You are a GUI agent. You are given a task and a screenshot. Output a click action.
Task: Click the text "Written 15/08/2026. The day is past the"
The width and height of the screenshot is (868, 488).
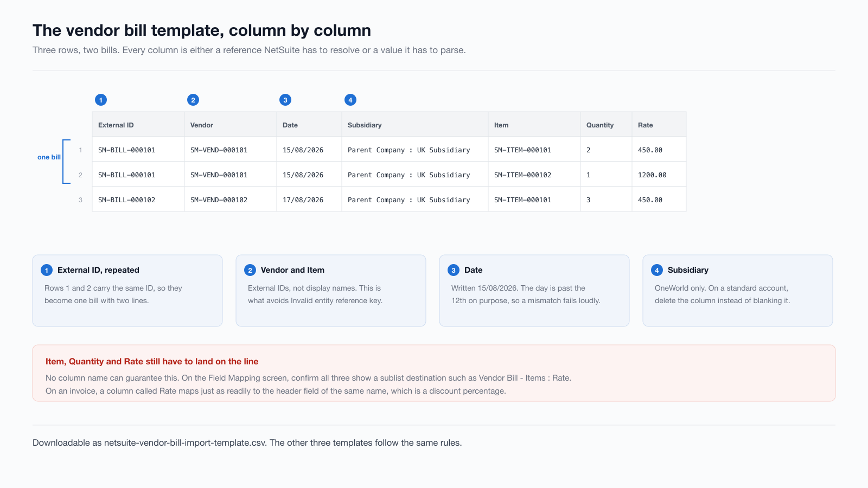point(518,288)
